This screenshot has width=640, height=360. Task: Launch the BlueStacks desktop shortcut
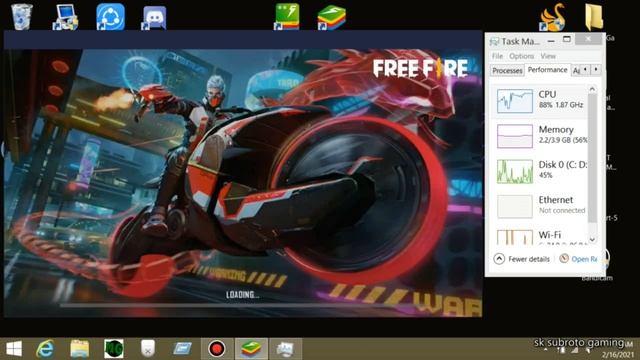pos(331,18)
